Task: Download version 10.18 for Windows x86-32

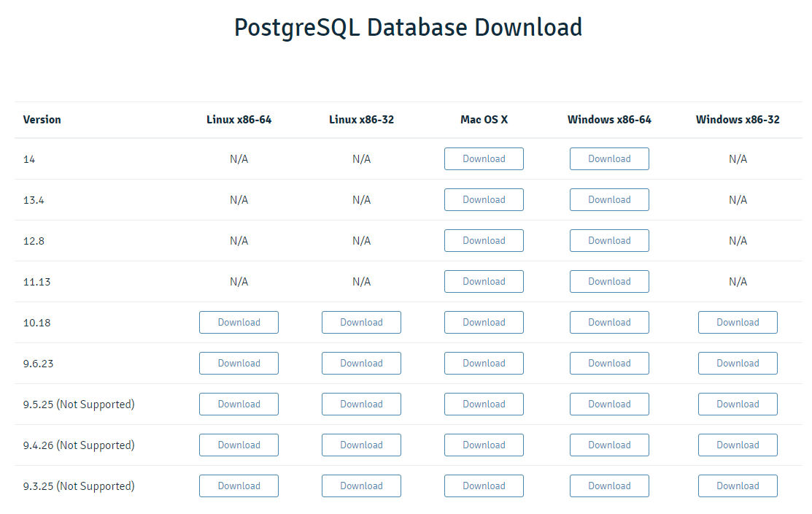Action: point(738,322)
